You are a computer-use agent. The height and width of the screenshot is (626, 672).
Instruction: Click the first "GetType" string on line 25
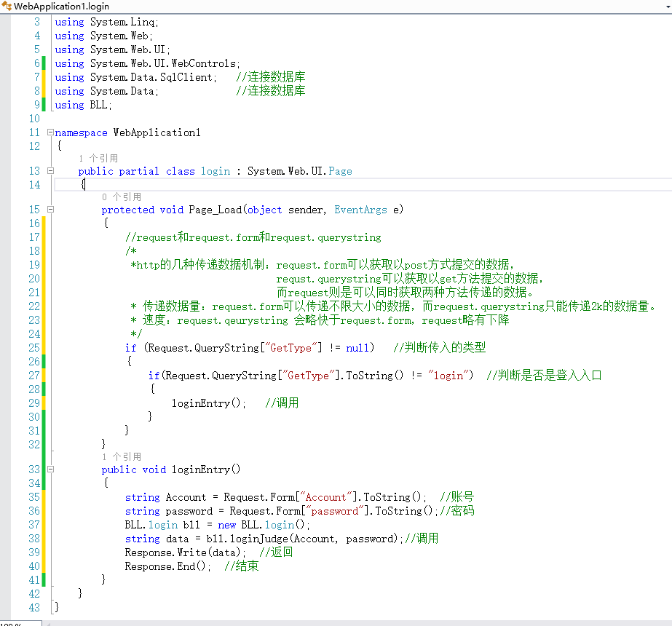click(x=291, y=347)
